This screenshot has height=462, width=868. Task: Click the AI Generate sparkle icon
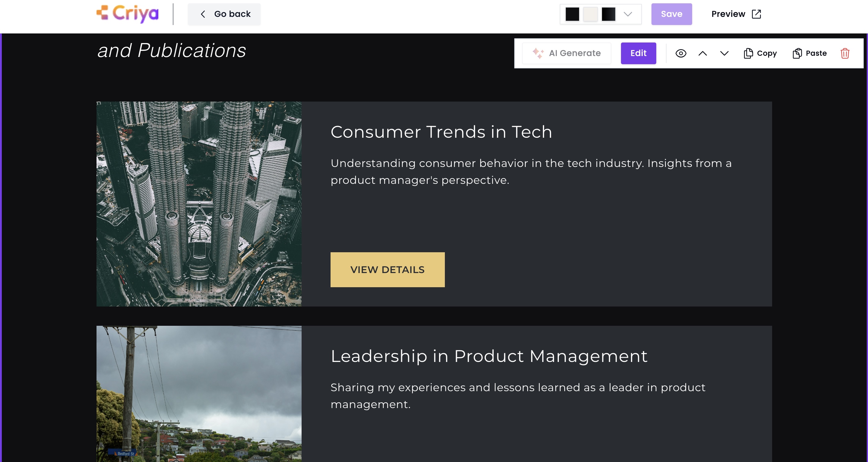point(538,53)
